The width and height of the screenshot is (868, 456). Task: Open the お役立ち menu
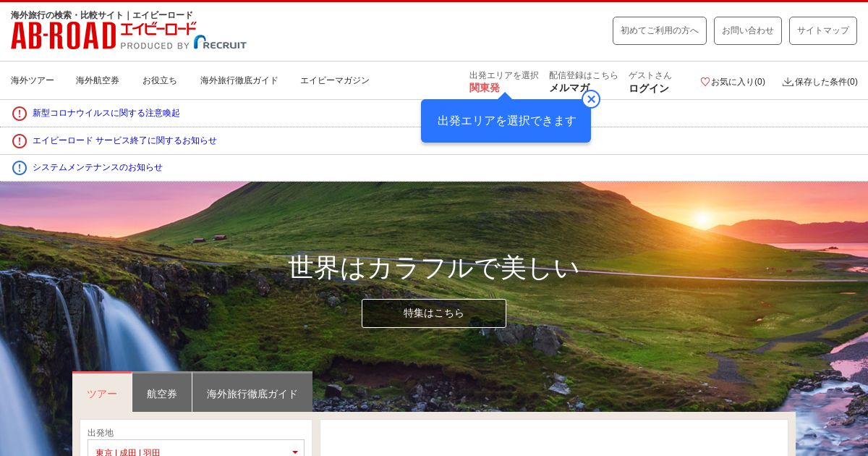pos(160,80)
